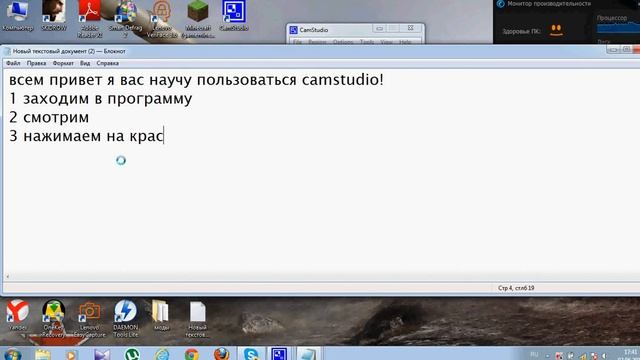
Task: Open the Windows Start menu
Action: pos(12,354)
